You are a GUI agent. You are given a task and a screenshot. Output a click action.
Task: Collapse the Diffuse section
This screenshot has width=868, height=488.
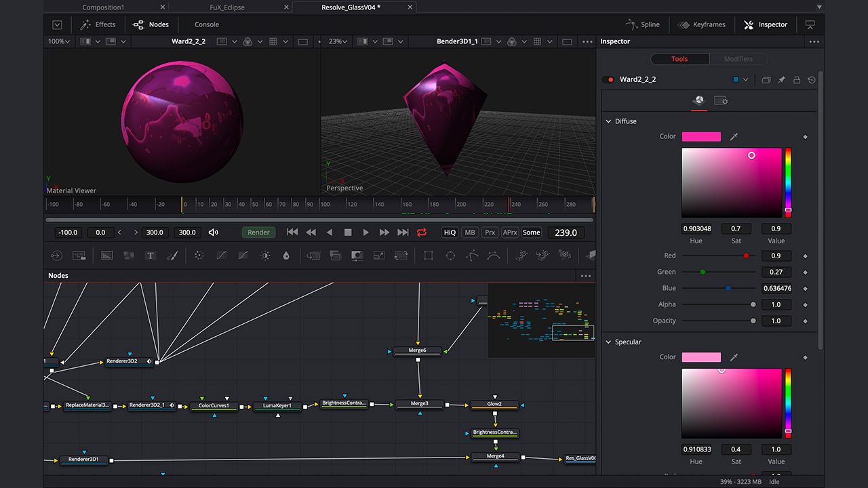(x=609, y=121)
